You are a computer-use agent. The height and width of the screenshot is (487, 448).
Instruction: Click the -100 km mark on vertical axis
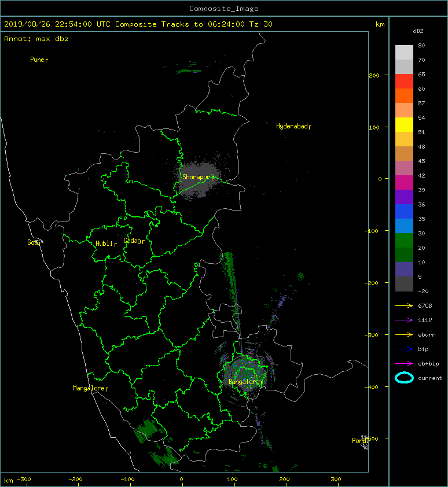372,231
